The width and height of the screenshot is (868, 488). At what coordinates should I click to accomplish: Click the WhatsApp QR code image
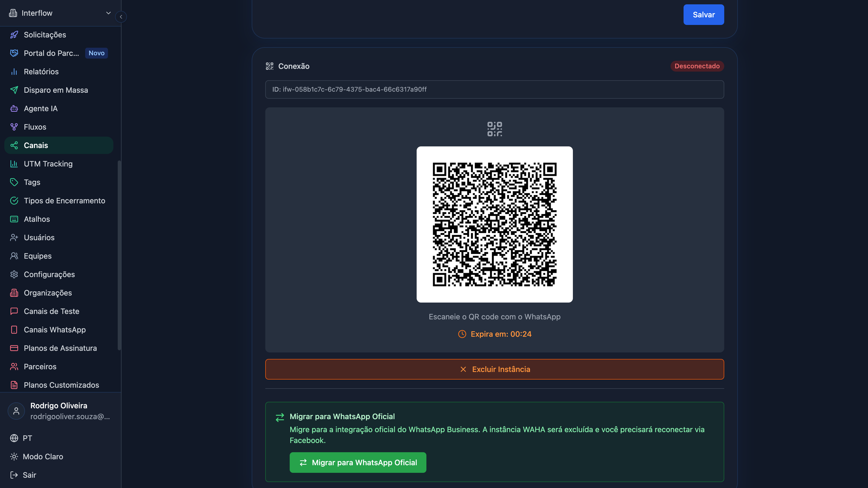(494, 225)
